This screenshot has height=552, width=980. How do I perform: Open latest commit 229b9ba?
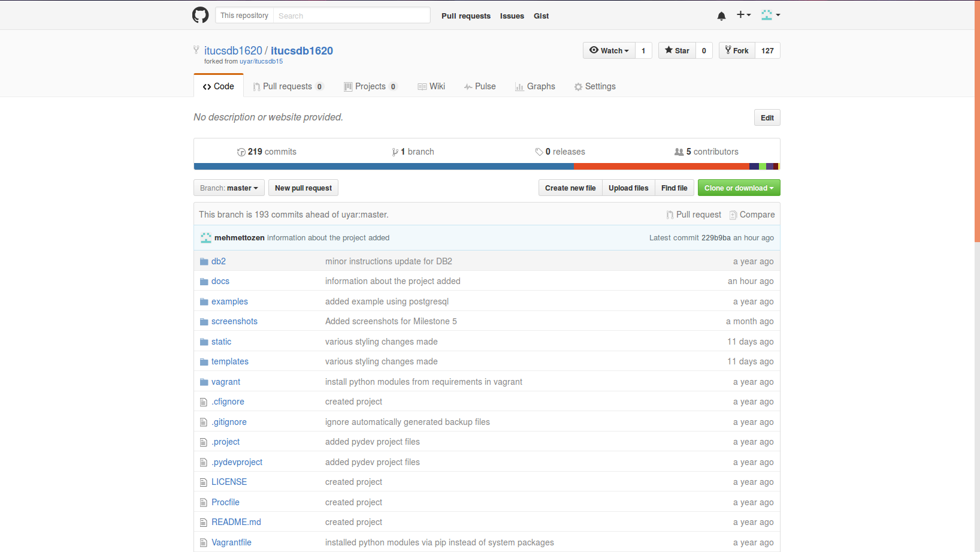coord(716,238)
